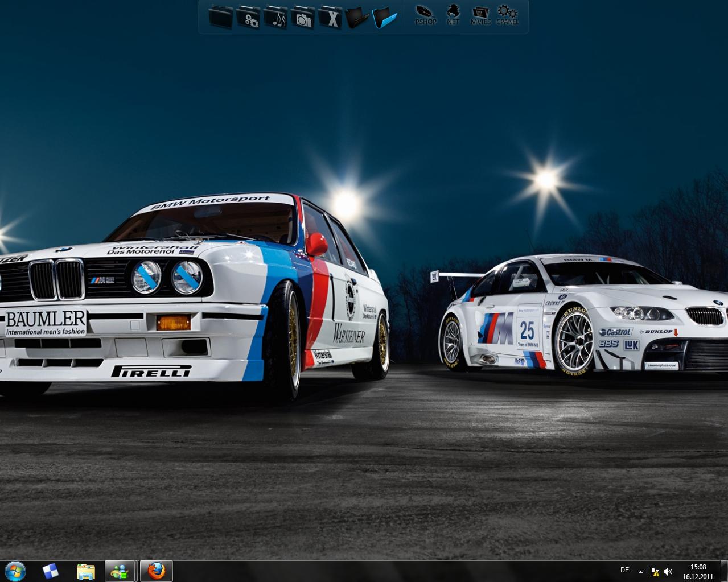Open the camera pictures folder in the dock
728x582 pixels.
(x=302, y=16)
